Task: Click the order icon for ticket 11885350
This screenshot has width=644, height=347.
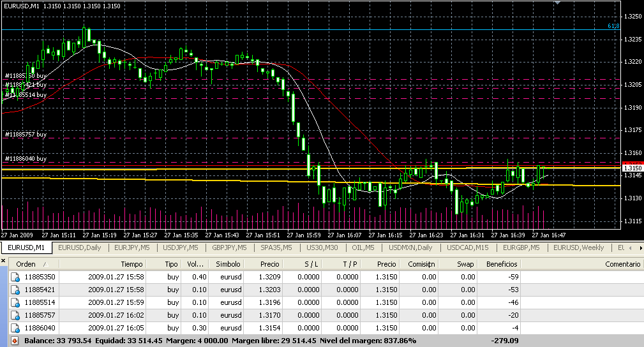Action: click(x=16, y=277)
